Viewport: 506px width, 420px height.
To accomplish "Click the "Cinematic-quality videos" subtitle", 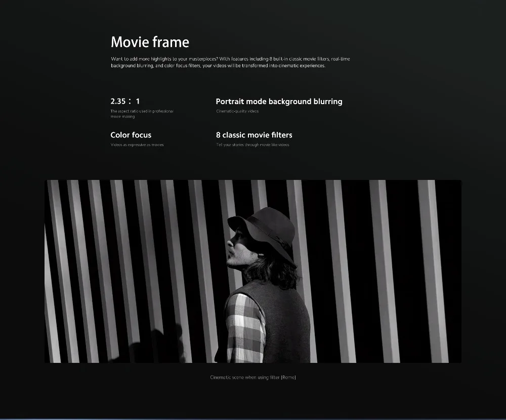I will 237,111.
